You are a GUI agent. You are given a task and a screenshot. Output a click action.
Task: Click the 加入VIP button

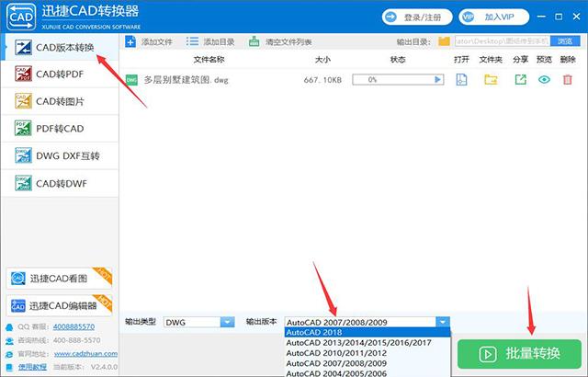click(494, 17)
